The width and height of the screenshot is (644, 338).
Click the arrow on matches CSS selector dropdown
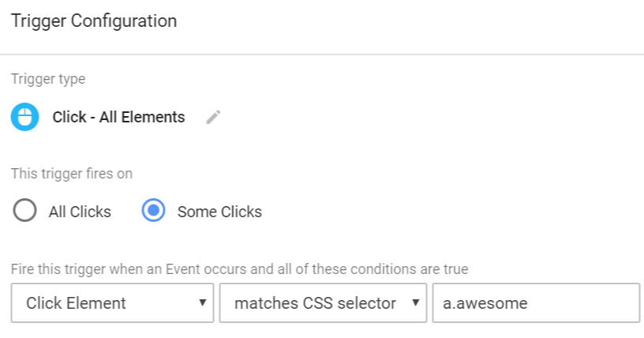(414, 303)
